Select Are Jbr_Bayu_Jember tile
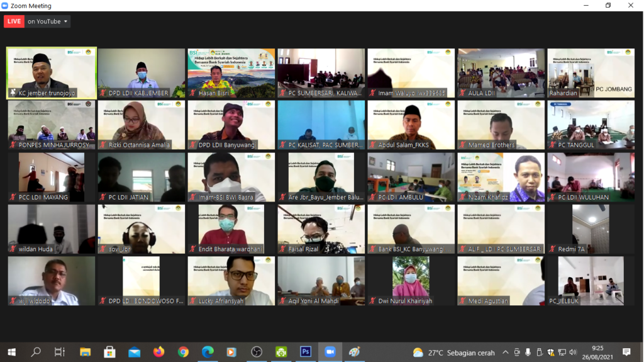644x362 pixels. (321, 178)
